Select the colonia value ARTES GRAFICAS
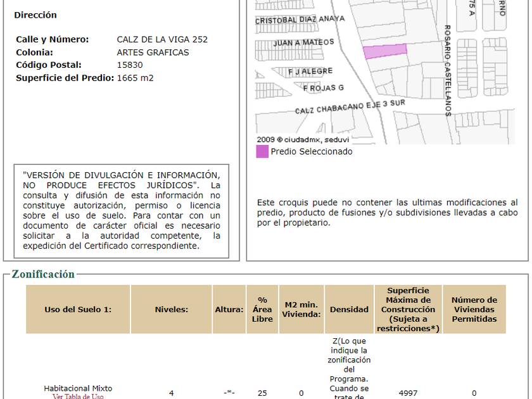 coord(153,53)
